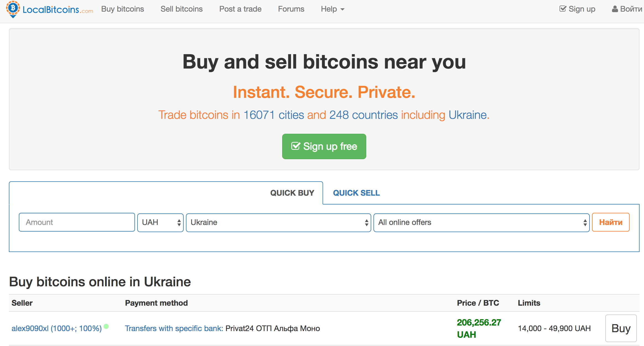Open the 16071 cities link
Screen dimensions: 644x346
(274, 115)
